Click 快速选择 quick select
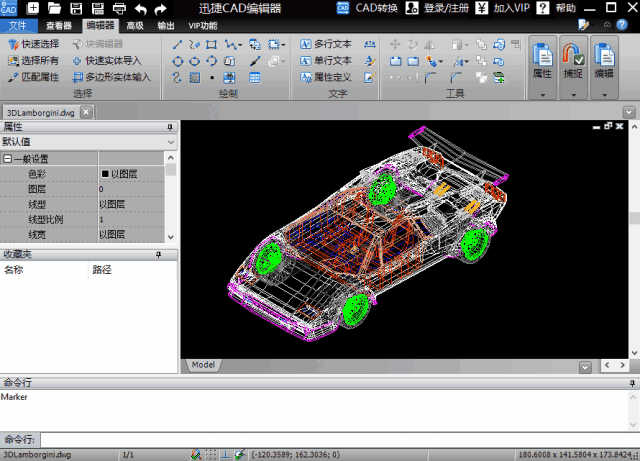Screen dimensions: 640x461 coord(34,44)
